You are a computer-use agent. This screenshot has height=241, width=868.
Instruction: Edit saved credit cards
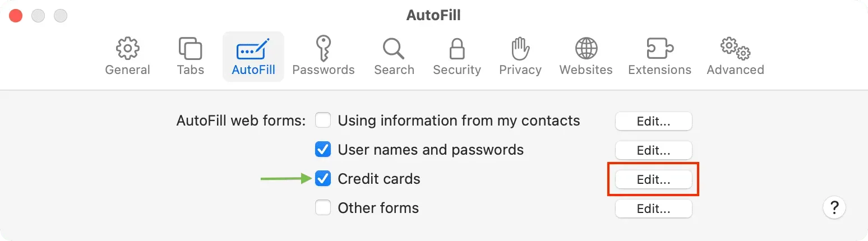pyautogui.click(x=654, y=179)
